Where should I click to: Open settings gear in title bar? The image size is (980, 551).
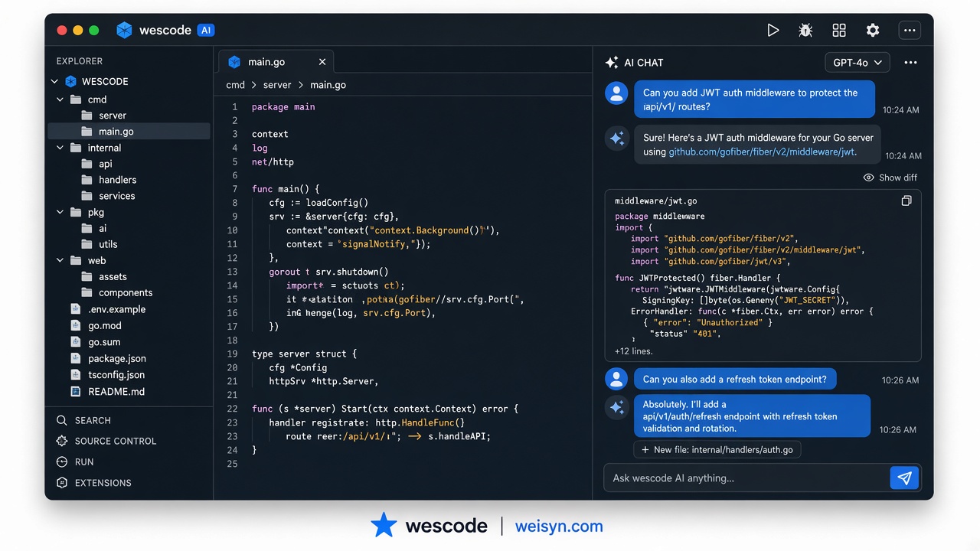873,31
